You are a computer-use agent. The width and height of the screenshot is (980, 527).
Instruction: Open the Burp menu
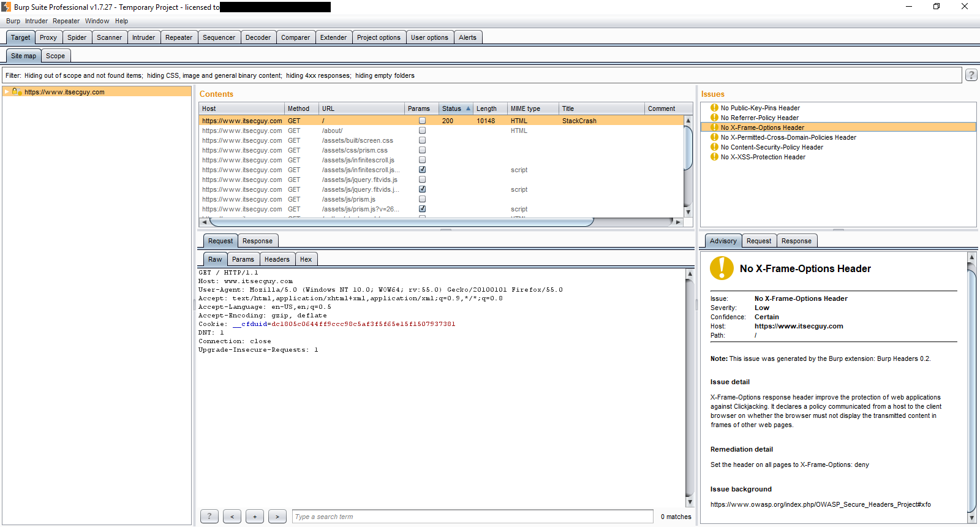click(x=13, y=21)
